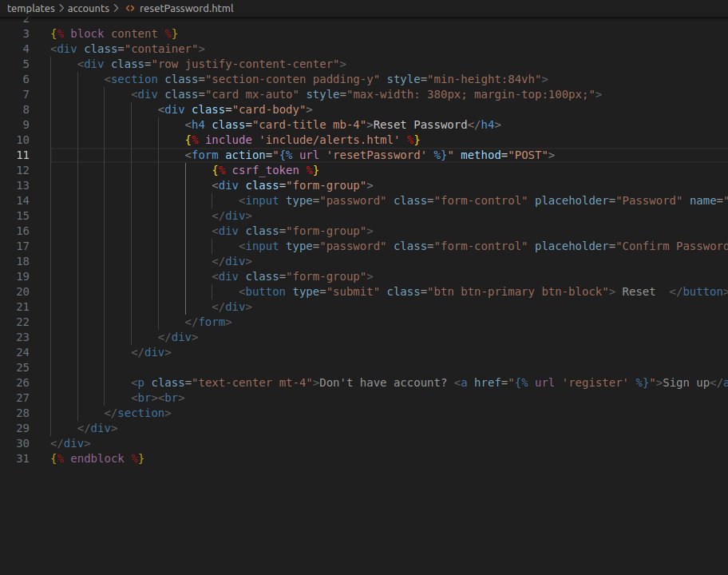Screen dimensions: 728x575
Task: Select the resetPassword.html breadcrumb item
Action: tap(186, 8)
